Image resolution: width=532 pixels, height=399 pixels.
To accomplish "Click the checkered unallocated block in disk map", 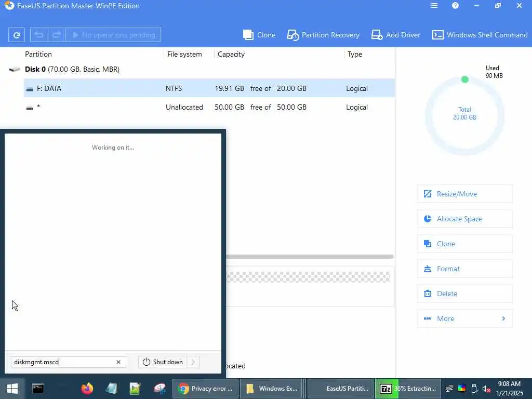I will tap(308, 277).
